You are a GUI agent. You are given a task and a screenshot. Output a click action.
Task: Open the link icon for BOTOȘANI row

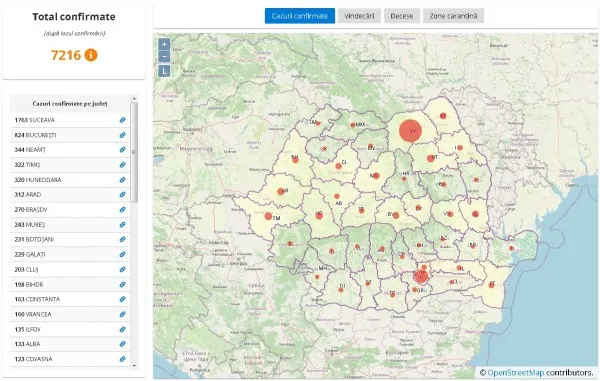(x=122, y=239)
